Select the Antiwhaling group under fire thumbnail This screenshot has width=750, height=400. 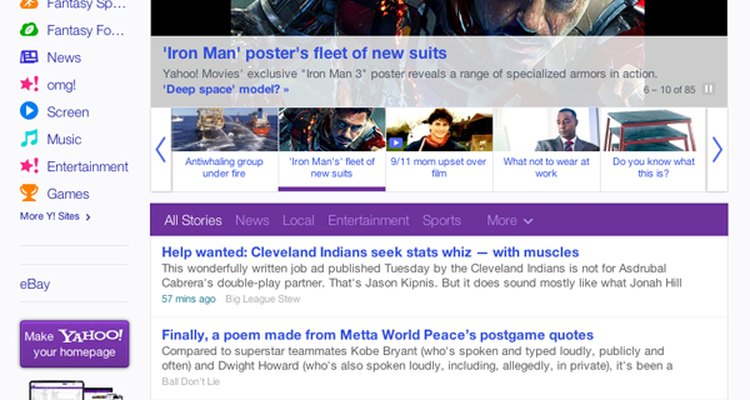[x=224, y=149]
